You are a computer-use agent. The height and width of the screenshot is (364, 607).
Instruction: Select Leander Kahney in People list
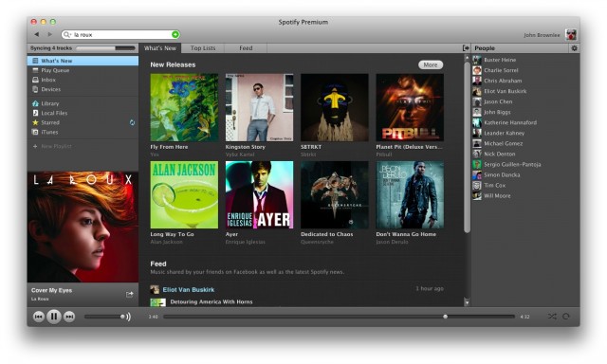(x=504, y=133)
